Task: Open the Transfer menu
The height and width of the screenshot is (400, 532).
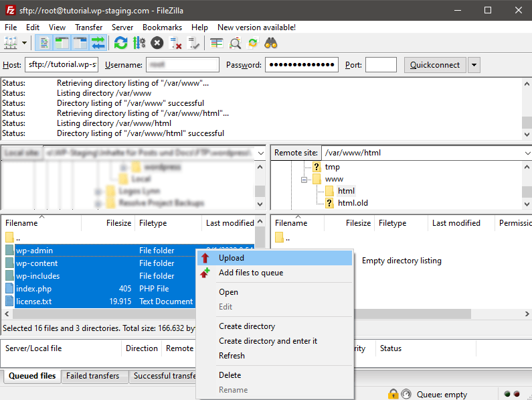Action: (x=88, y=27)
